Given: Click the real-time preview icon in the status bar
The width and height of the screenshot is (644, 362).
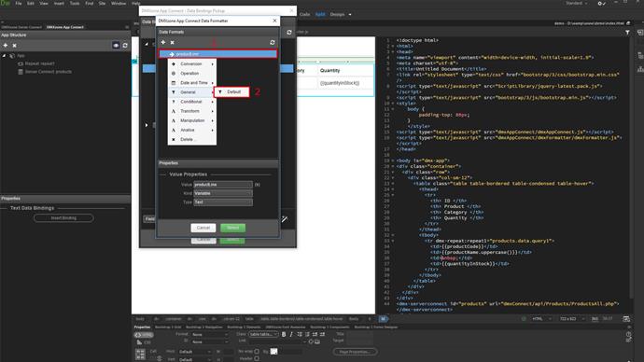Looking at the screenshot, I should coord(626,319).
